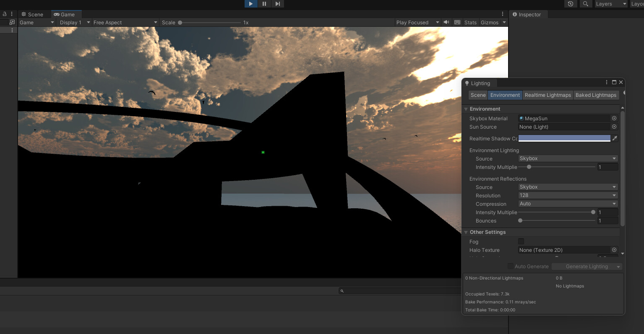
Task: Click the Generate Lighting button
Action: point(586,266)
